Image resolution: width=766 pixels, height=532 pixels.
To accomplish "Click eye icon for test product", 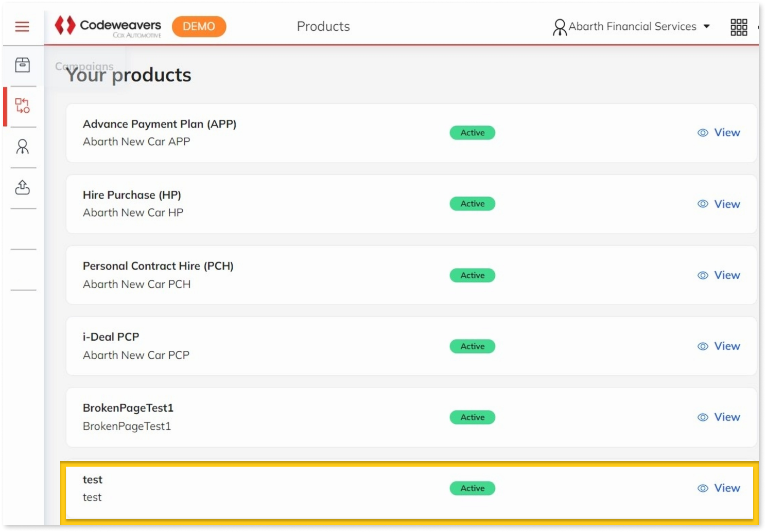I will tap(703, 488).
